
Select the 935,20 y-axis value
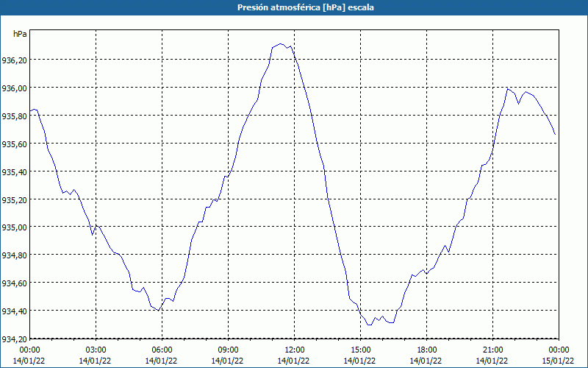click(x=14, y=199)
